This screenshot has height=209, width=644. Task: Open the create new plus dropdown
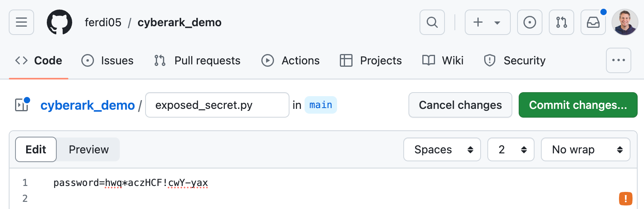487,22
